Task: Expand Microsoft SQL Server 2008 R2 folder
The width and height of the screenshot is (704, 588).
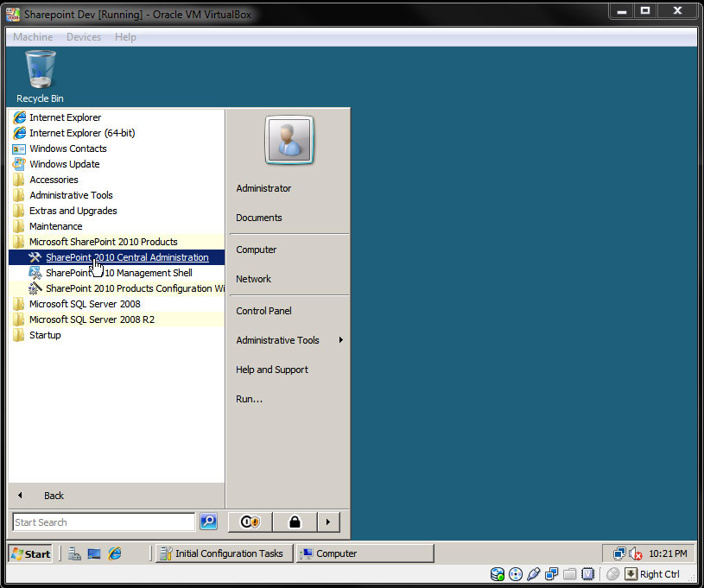Action: (117, 319)
